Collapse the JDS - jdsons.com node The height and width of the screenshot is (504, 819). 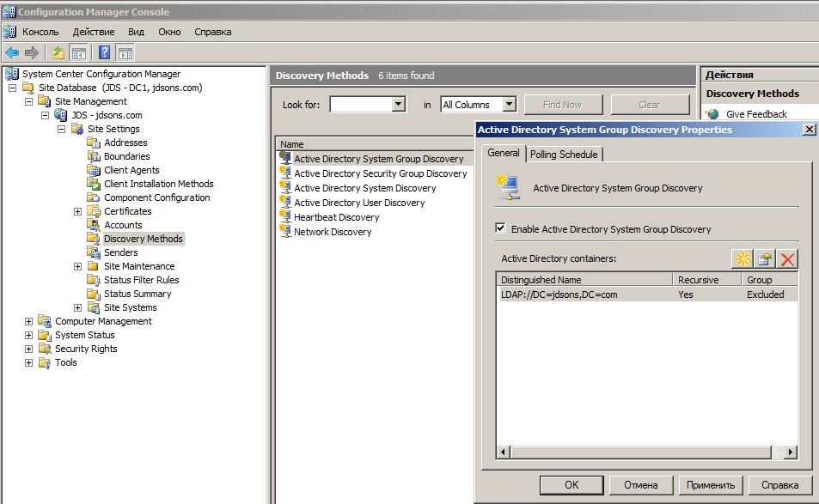click(x=45, y=115)
